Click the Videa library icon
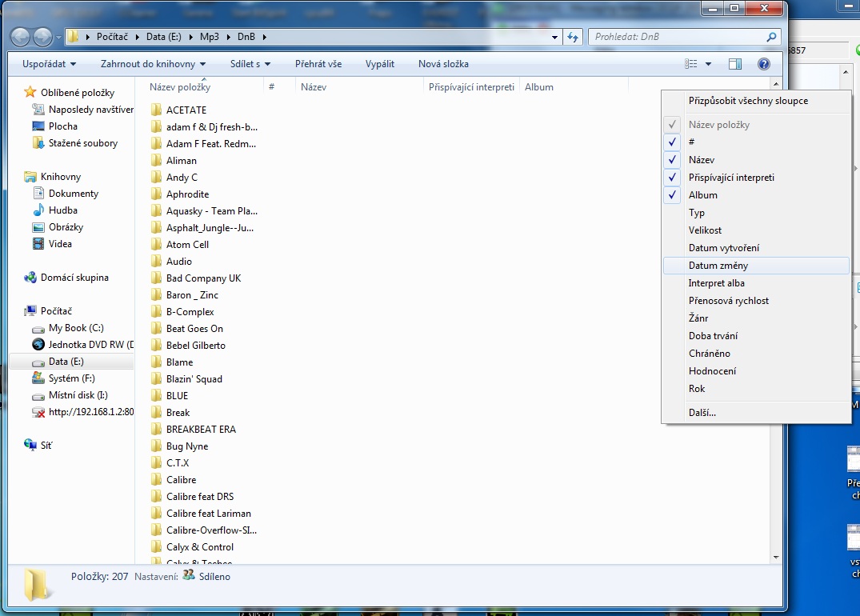Viewport: 860px width, 616px height. click(38, 243)
